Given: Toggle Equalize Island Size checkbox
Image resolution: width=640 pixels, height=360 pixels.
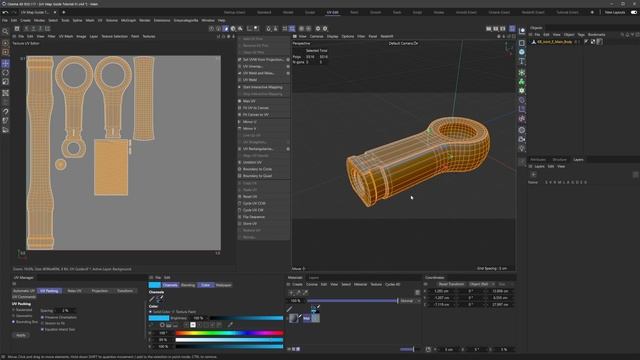Looking at the screenshot, I should [42, 329].
